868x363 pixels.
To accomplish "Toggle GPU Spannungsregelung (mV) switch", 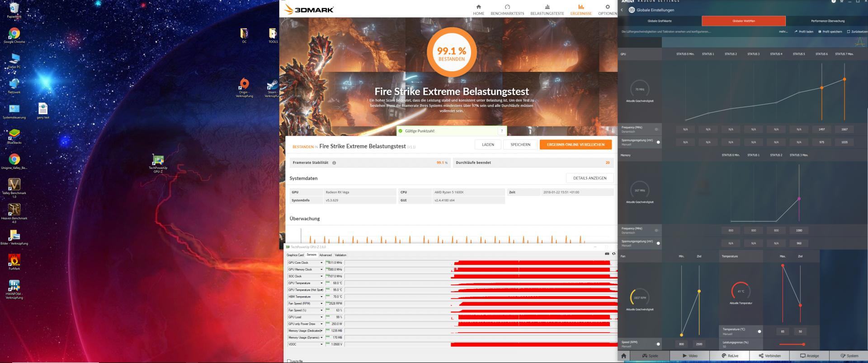I will pos(658,142).
